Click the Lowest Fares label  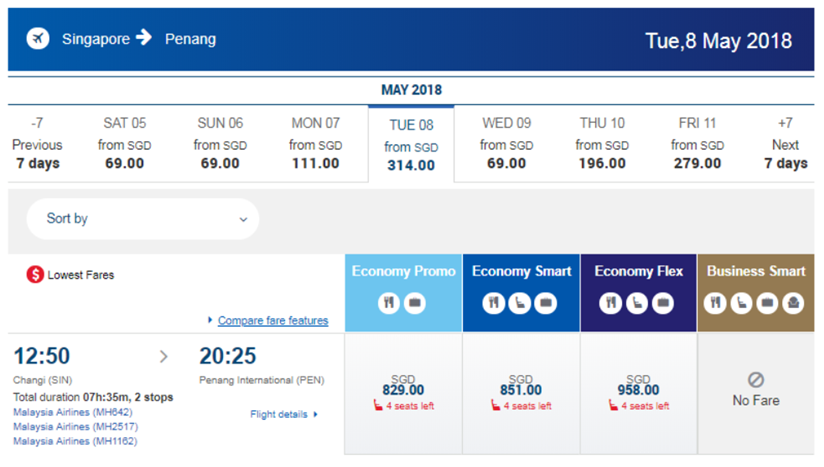tap(80, 275)
